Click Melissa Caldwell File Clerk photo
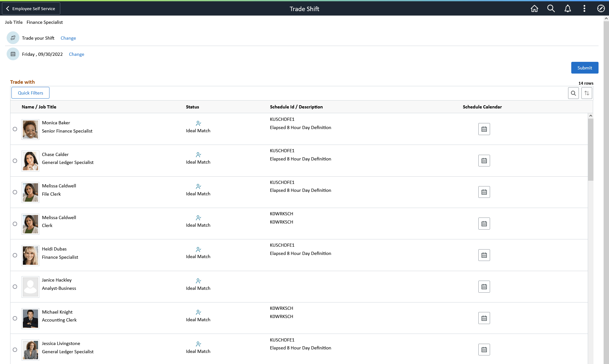The height and width of the screenshot is (364, 609). click(x=30, y=192)
